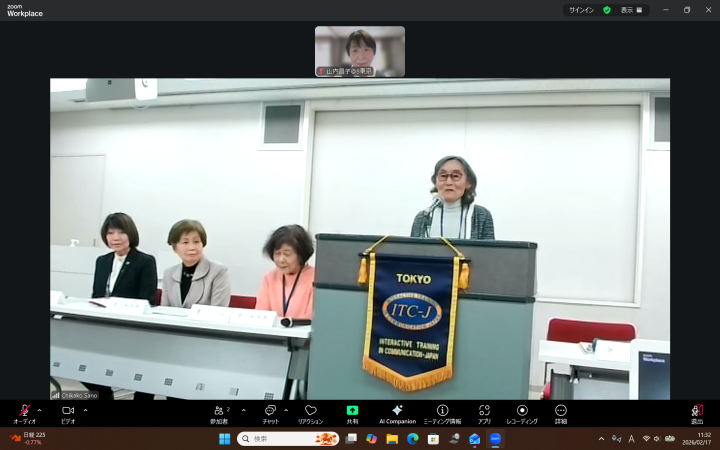
Task: Toggle meeting recording on
Action: click(521, 411)
